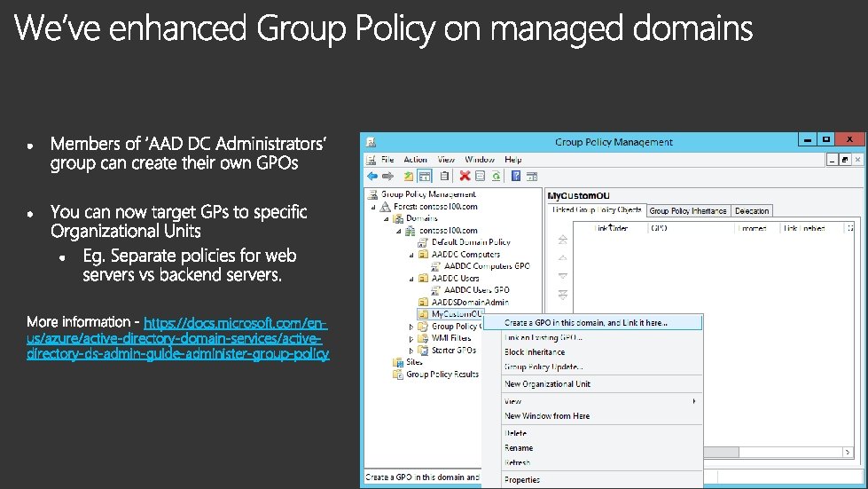
Task: Open help via the blue question mark icon
Action: [516, 176]
